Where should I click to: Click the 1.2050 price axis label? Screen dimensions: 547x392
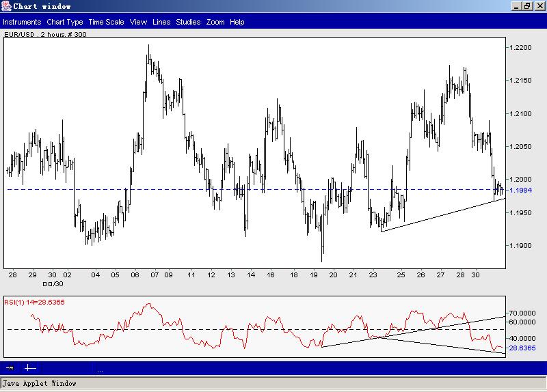pos(521,146)
